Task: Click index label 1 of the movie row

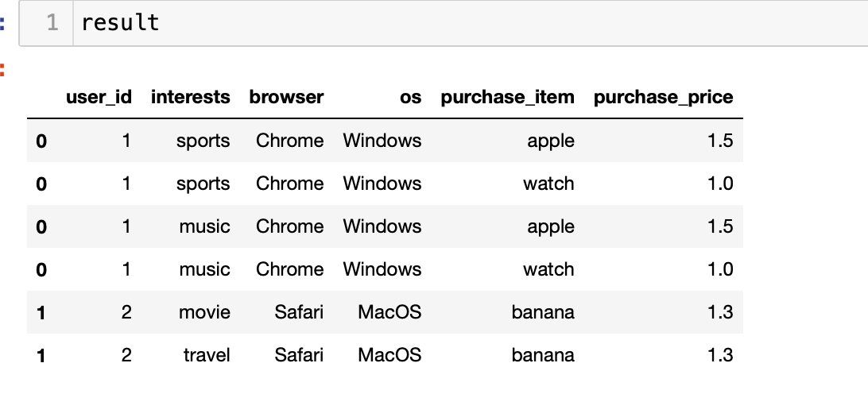Action: point(41,313)
